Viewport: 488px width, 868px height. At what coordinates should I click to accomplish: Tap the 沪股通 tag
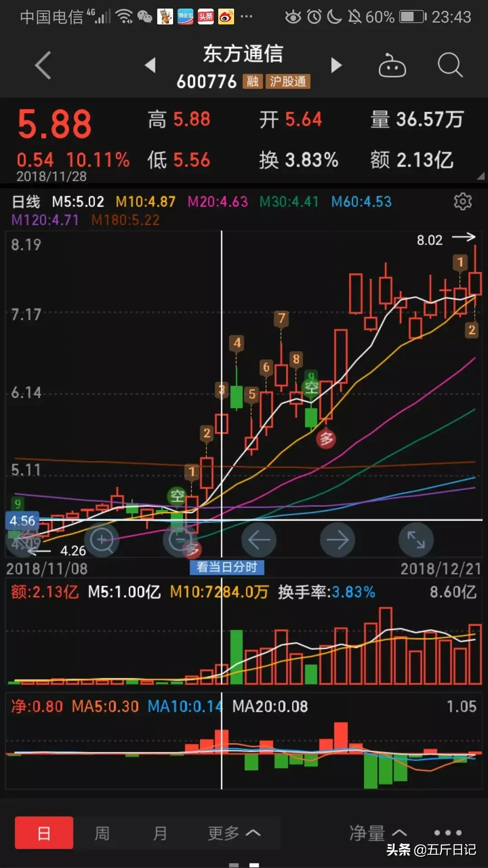(288, 81)
